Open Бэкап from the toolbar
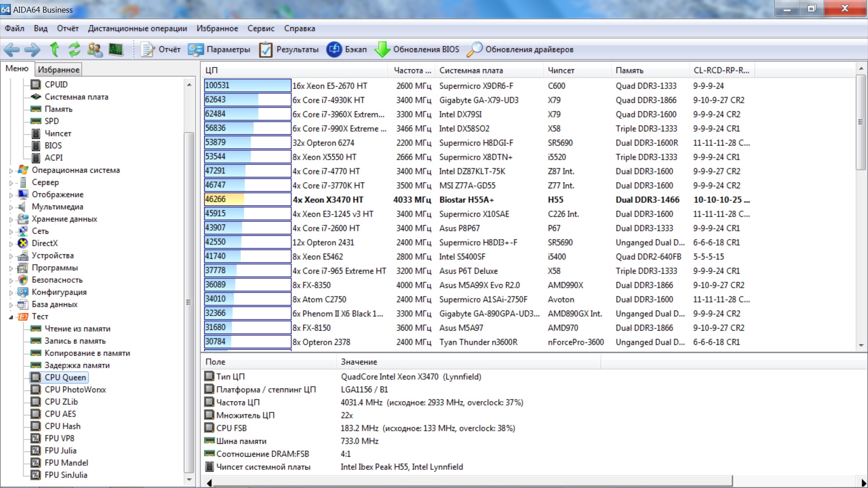 [x=347, y=49]
